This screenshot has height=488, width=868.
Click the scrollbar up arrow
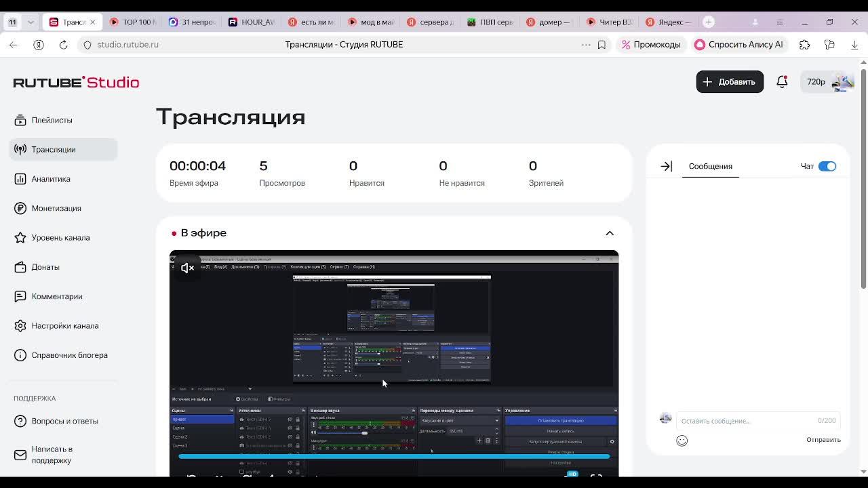click(x=863, y=63)
